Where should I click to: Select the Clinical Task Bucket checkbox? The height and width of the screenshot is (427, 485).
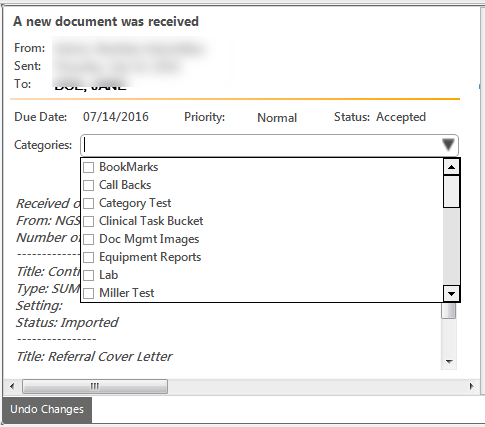(88, 221)
